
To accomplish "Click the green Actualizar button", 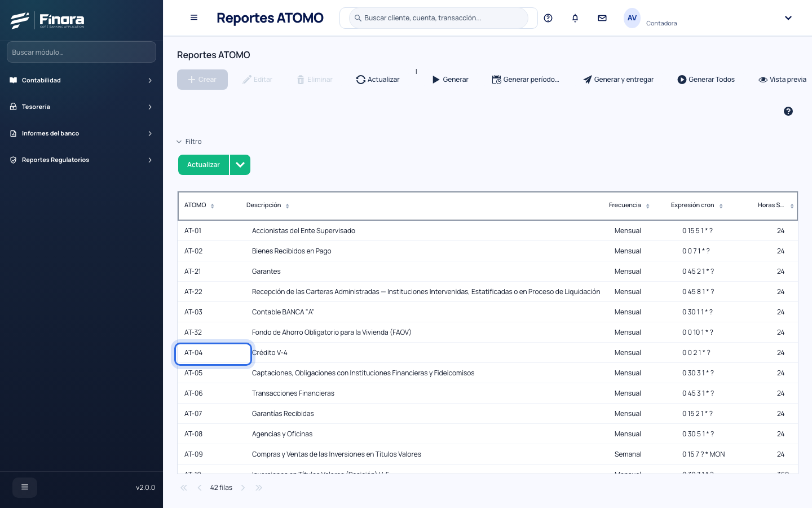I will 204,165.
